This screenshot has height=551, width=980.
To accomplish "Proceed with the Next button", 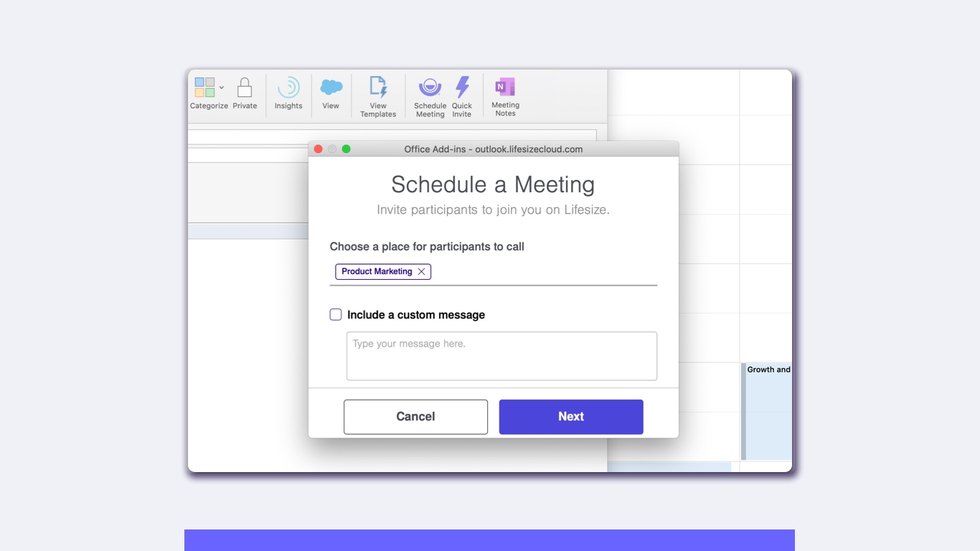I will [x=571, y=417].
